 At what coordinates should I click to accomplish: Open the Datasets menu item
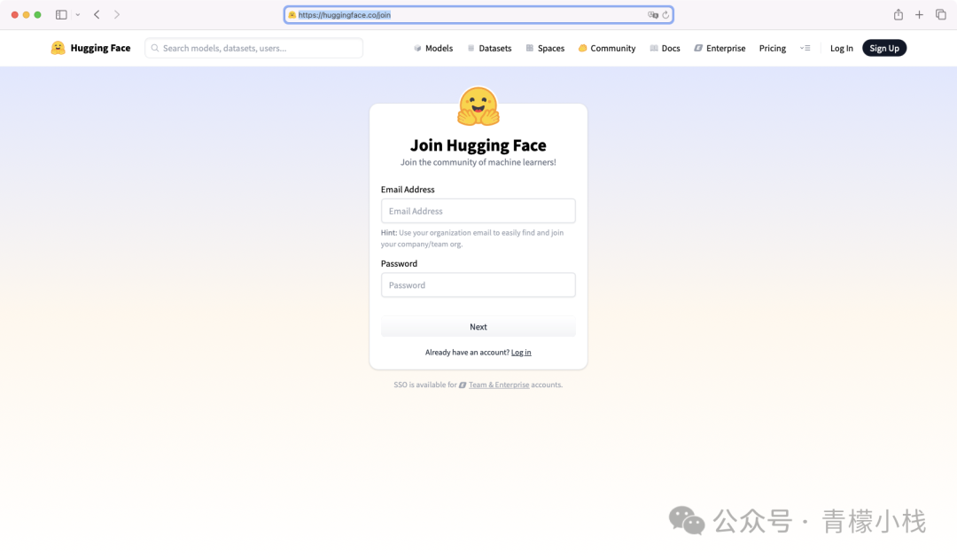pyautogui.click(x=489, y=48)
